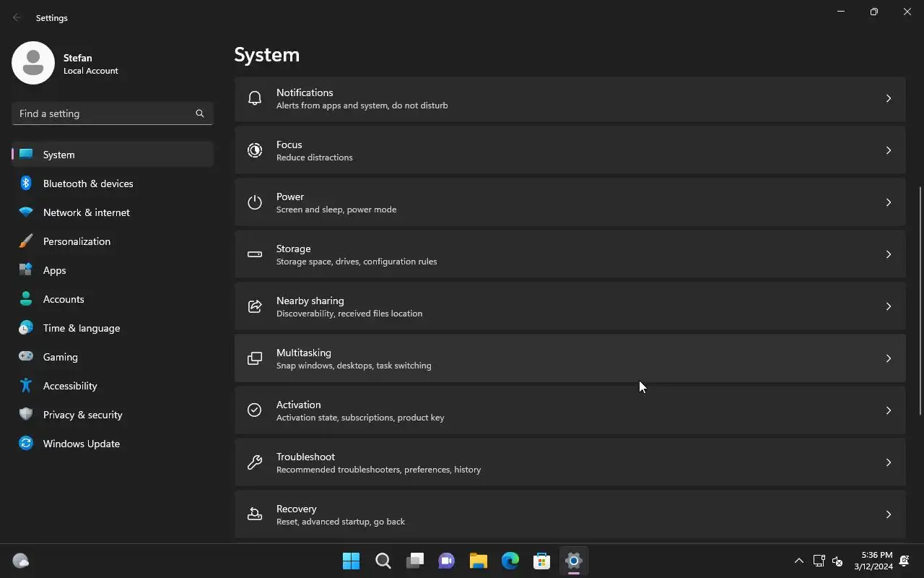Screen dimensions: 924x578
Task: Expand Storage row chevron
Action: (889, 254)
